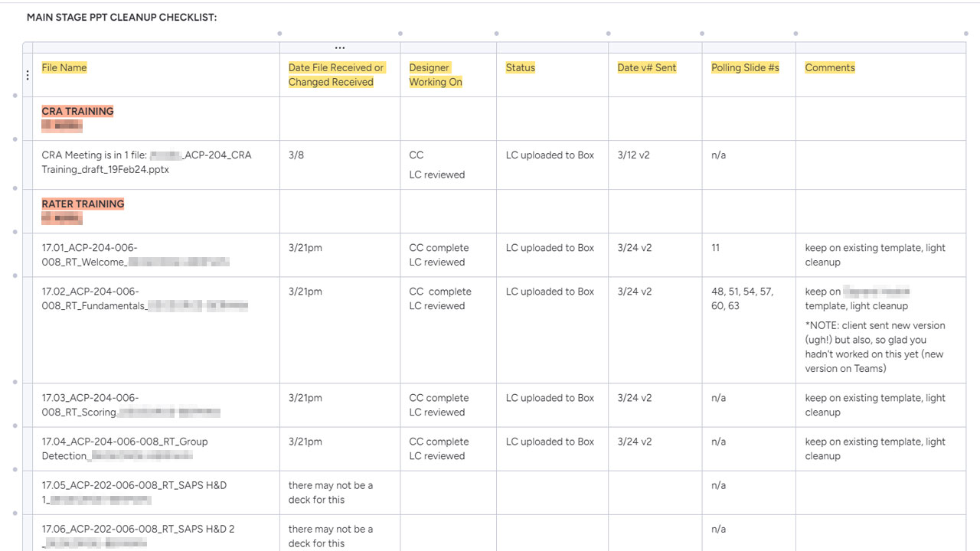Click insert-column dot between Polling Slide #s and Comments
The height and width of the screenshot is (551, 980).
pyautogui.click(x=795, y=34)
